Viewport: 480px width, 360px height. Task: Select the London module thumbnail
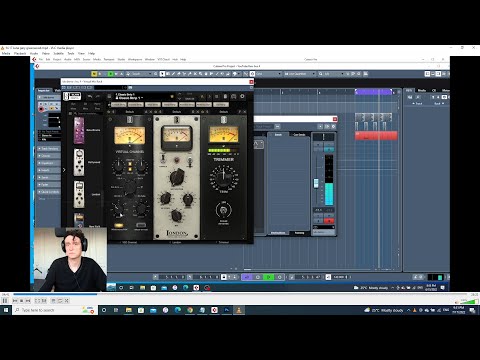[x=79, y=194]
